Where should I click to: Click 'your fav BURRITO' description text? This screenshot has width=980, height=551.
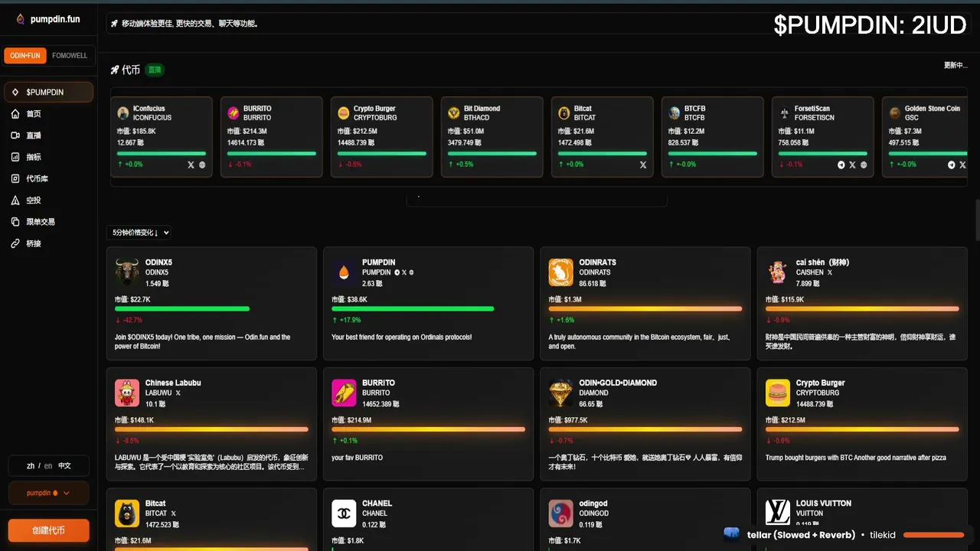pos(357,458)
